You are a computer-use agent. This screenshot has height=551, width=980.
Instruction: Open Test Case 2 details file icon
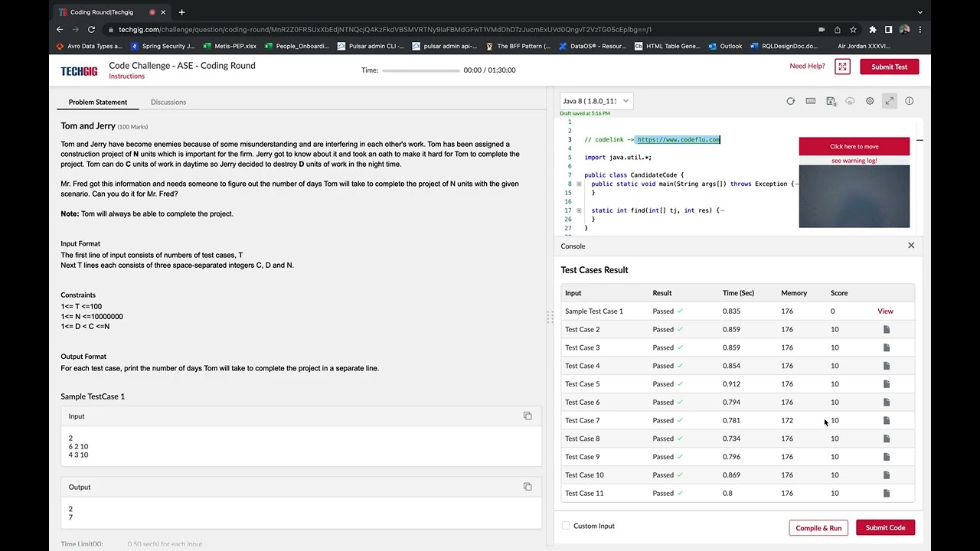coord(887,329)
